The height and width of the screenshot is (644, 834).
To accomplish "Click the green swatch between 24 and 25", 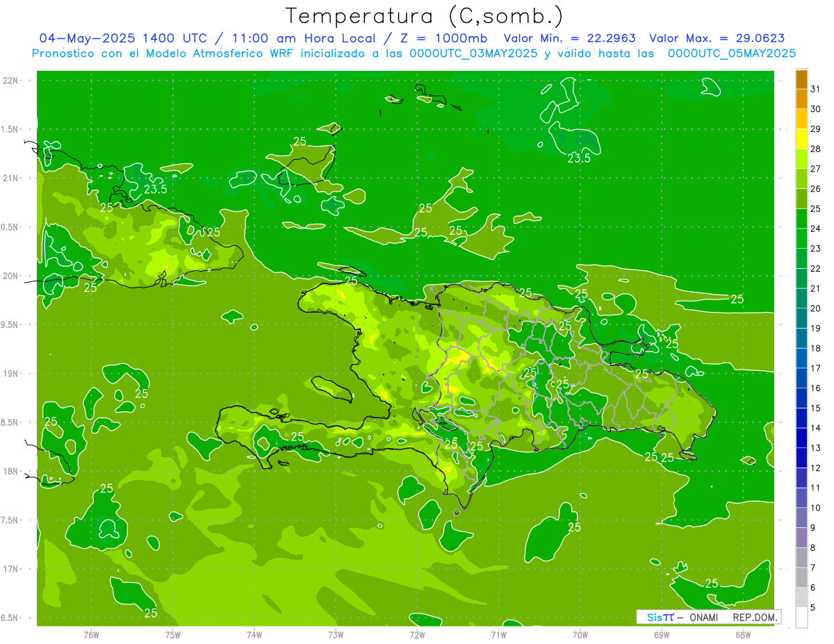I will click(x=801, y=219).
